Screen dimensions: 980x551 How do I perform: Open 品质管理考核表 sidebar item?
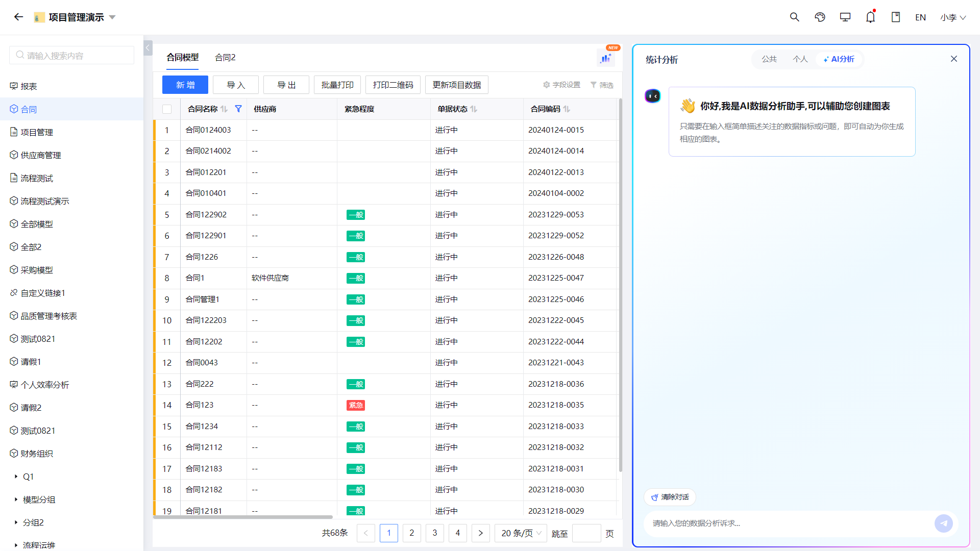[x=71, y=316]
